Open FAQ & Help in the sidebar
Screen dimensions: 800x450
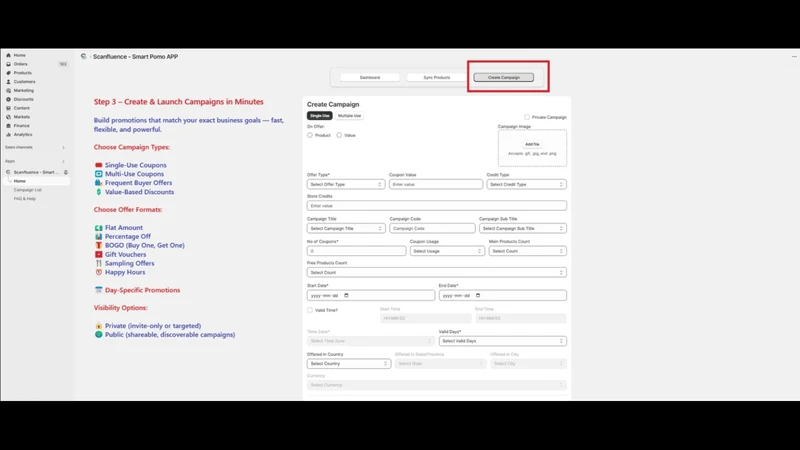click(x=24, y=198)
